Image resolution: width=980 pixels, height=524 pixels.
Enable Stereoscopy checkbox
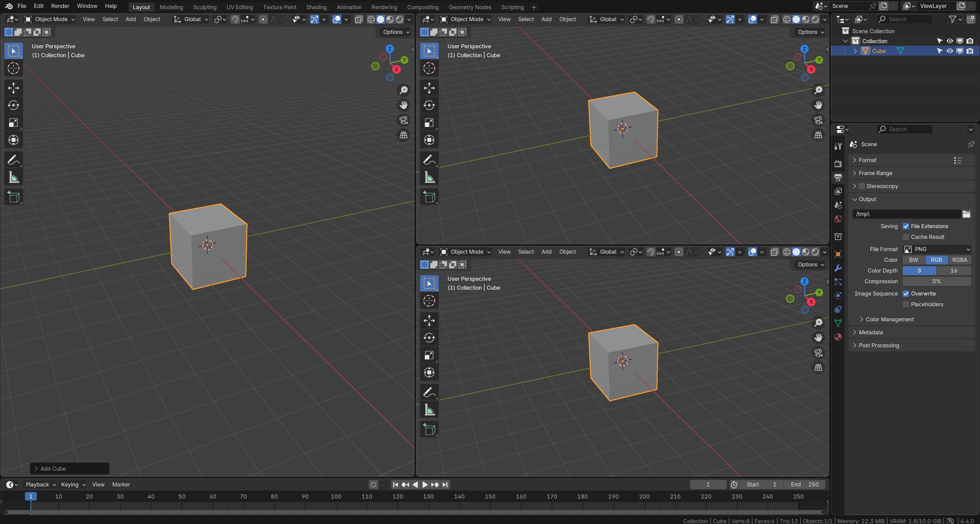click(862, 186)
